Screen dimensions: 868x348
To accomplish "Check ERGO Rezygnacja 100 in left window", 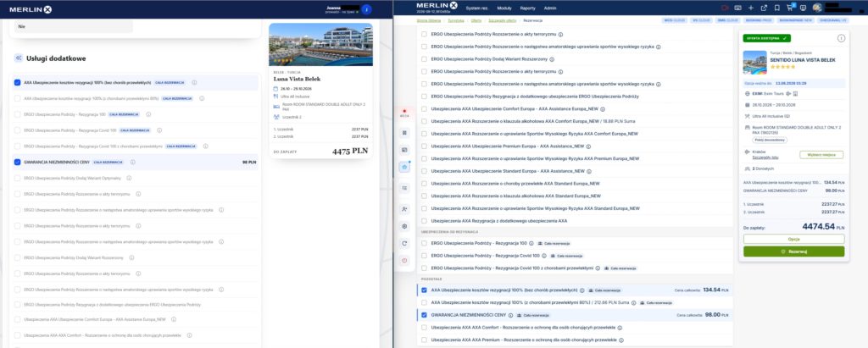I will pyautogui.click(x=18, y=114).
